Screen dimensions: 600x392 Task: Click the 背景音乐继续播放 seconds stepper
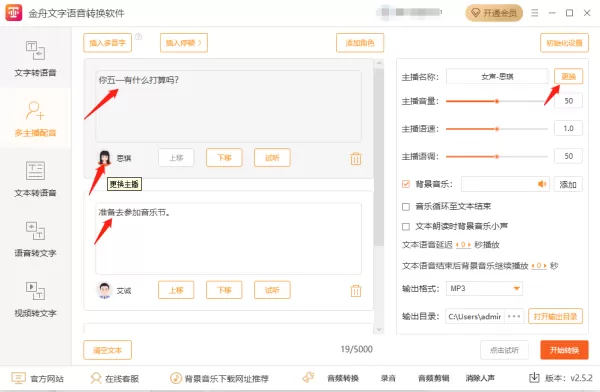tap(539, 266)
